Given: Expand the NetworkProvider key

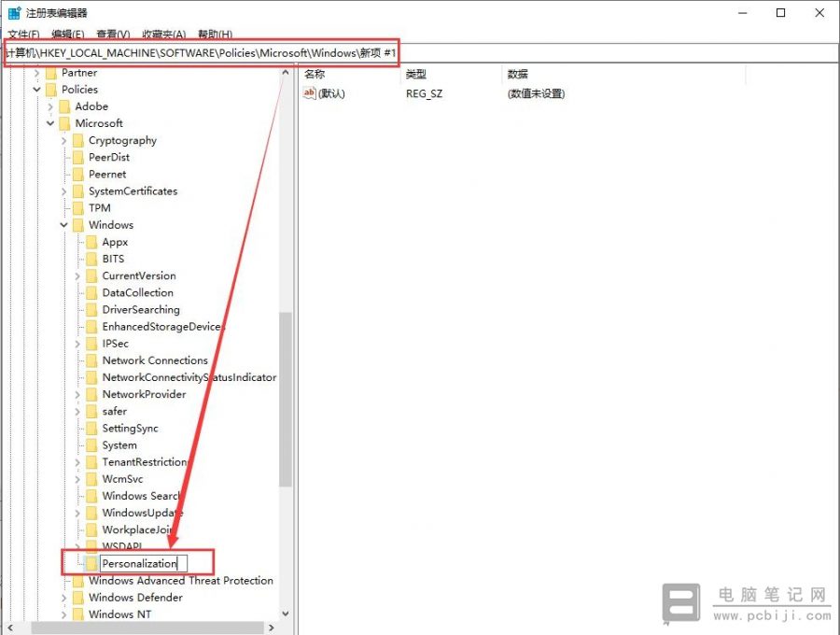Looking at the screenshot, I should 77,394.
